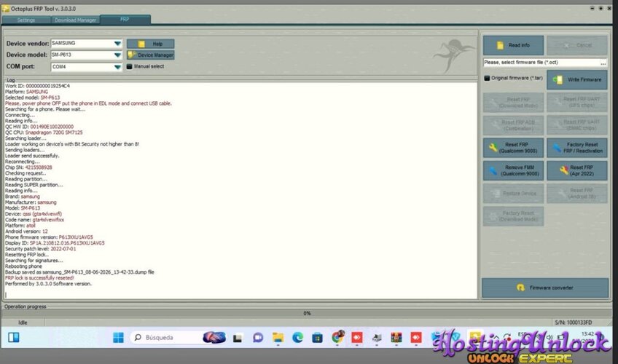
Task: Click the Write Firmware button
Action: point(577,80)
